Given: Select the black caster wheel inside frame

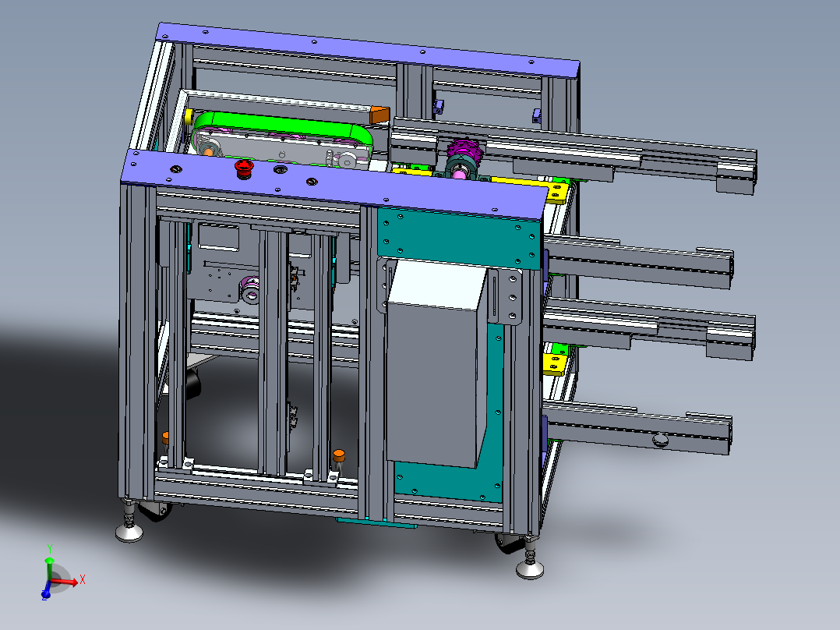Looking at the screenshot, I should tap(193, 385).
